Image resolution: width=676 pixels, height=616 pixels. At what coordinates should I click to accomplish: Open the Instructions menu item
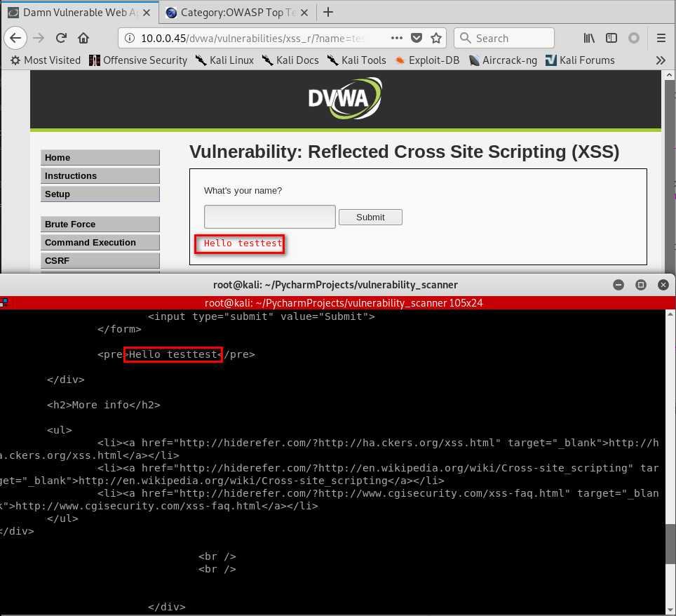(100, 176)
